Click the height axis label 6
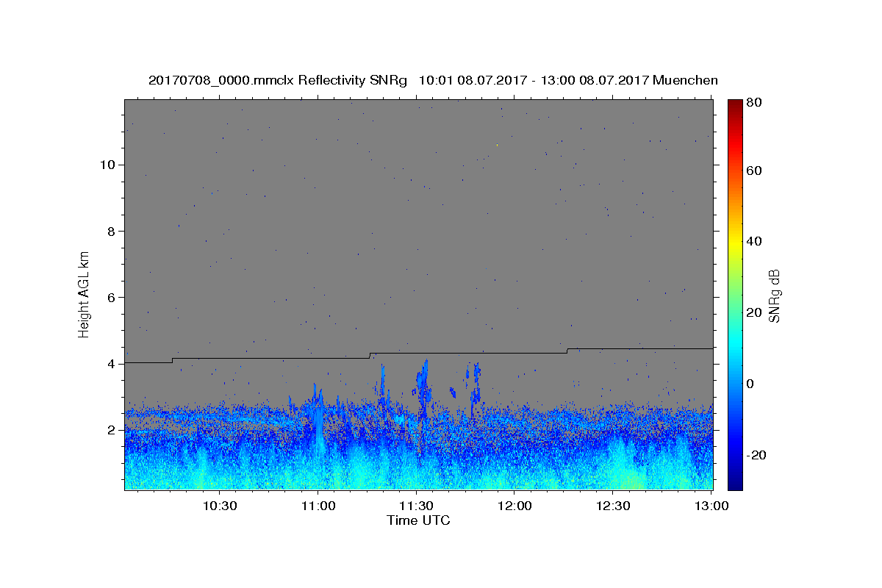This screenshot has width=882, height=588. click(x=110, y=297)
